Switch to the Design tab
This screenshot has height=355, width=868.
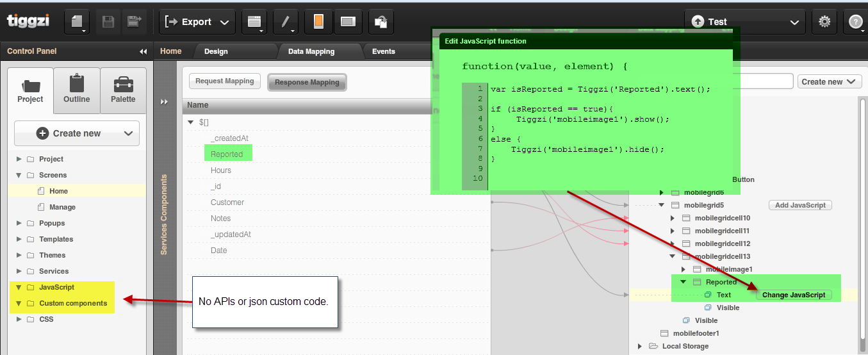click(216, 51)
